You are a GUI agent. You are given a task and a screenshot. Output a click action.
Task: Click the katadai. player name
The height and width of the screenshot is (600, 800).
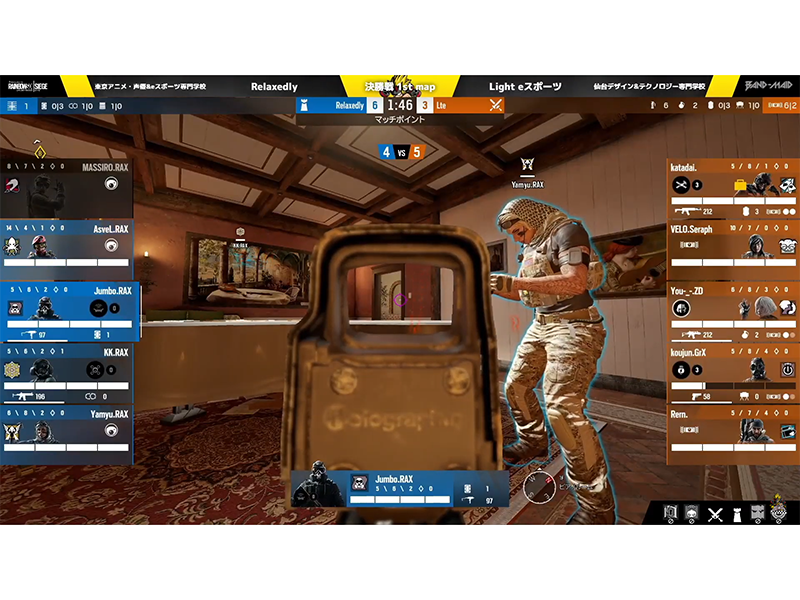click(684, 167)
